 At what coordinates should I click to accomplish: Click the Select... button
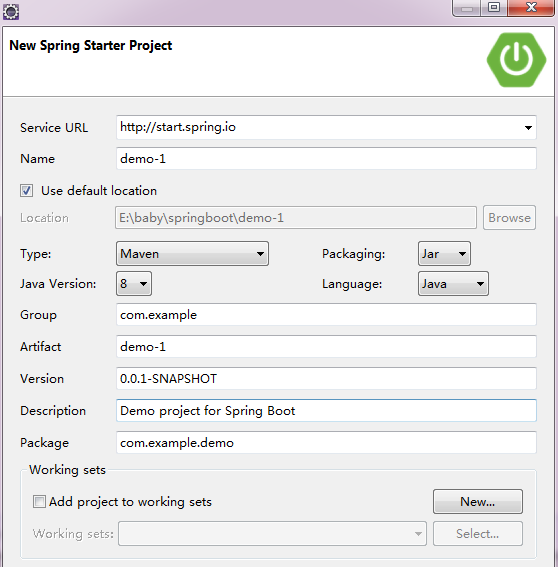pos(478,533)
